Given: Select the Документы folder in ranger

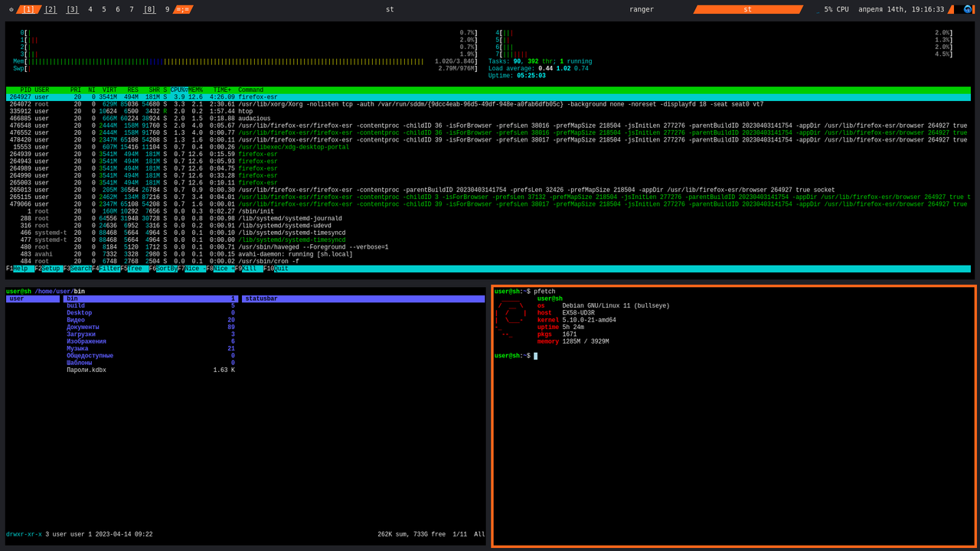Looking at the screenshot, I should click(151, 328).
